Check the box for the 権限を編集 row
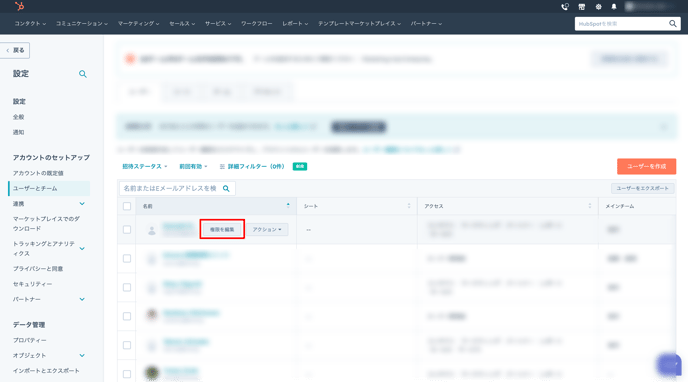Screen dimensions: 688x382 pyautogui.click(x=127, y=229)
